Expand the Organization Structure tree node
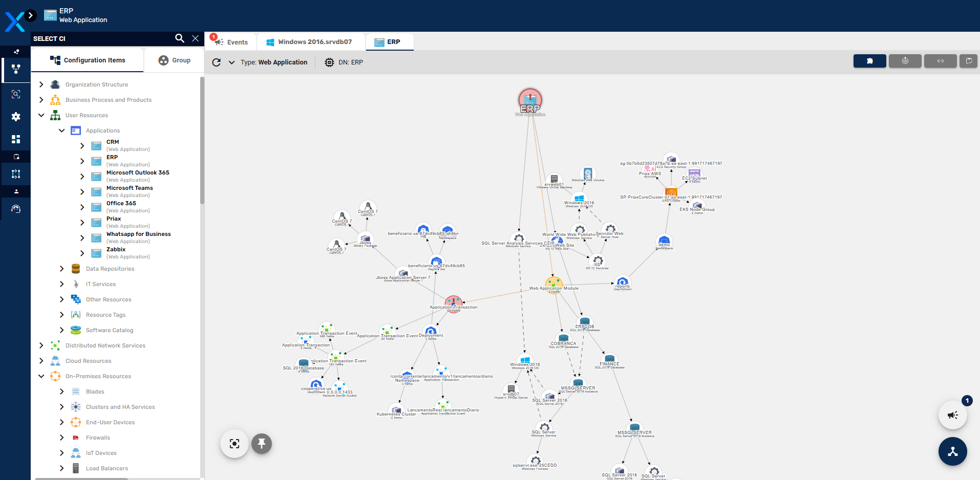Viewport: 980px width, 480px height. (x=41, y=84)
